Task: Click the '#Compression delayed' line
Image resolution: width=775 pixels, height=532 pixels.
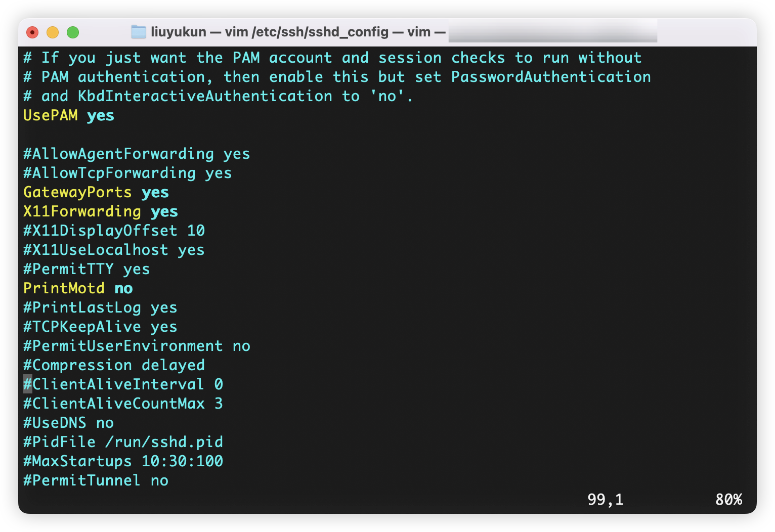Action: pyautogui.click(x=114, y=366)
